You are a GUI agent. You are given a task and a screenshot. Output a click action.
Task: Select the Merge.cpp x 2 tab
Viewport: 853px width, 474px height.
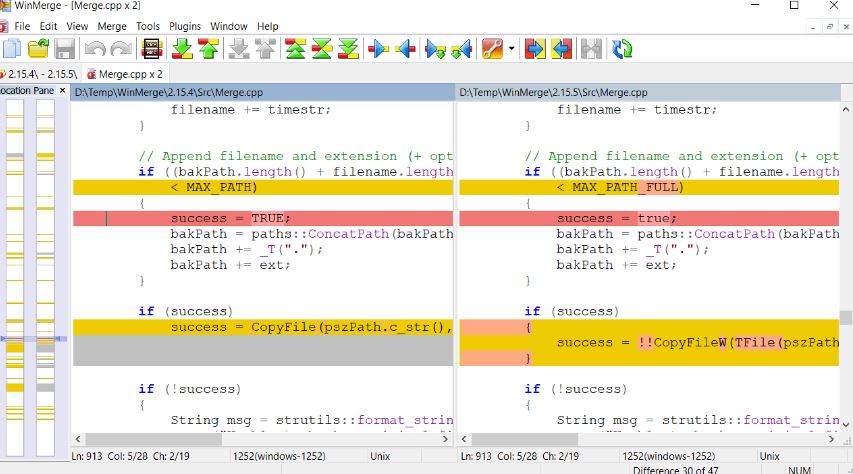(x=125, y=74)
